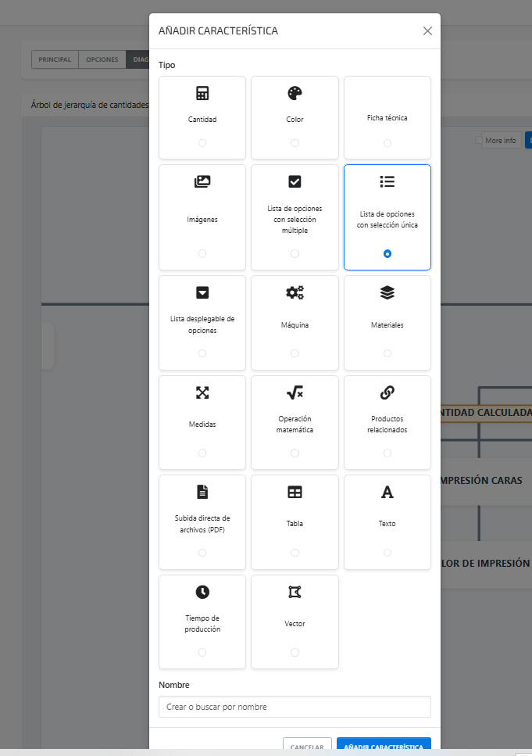Switch to the OPCIONES tab
Screen dimensions: 532x756
pyautogui.click(x=102, y=59)
